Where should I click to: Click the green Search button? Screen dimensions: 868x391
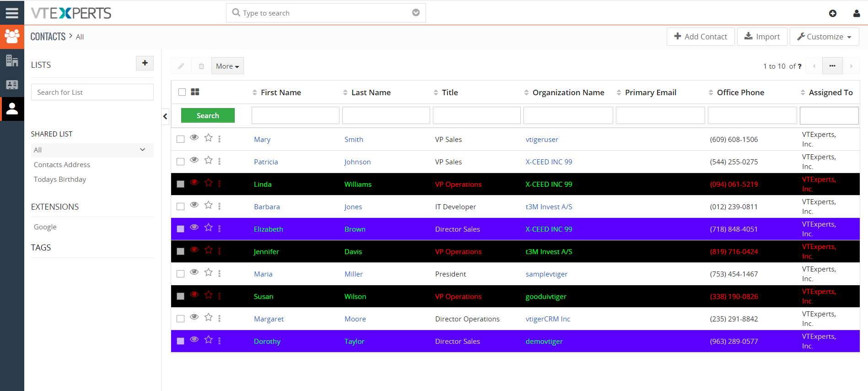[x=208, y=115]
